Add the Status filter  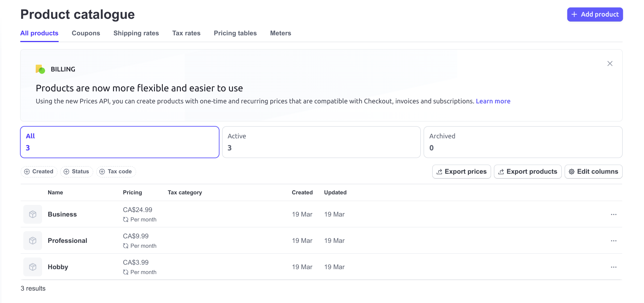click(77, 171)
